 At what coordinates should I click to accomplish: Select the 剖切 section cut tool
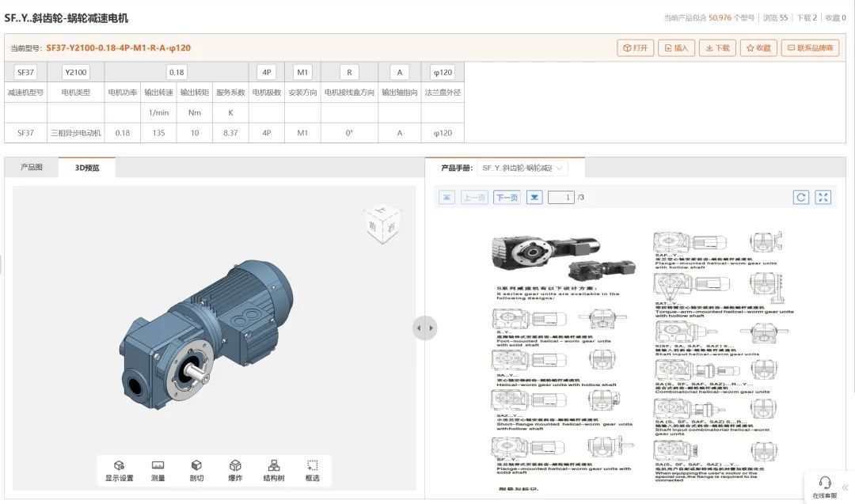tap(196, 471)
